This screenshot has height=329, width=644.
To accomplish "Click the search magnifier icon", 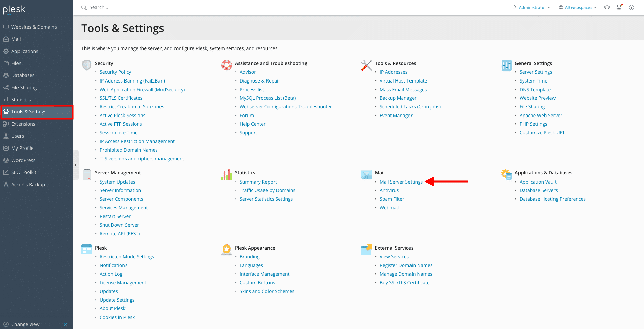I will pyautogui.click(x=84, y=7).
